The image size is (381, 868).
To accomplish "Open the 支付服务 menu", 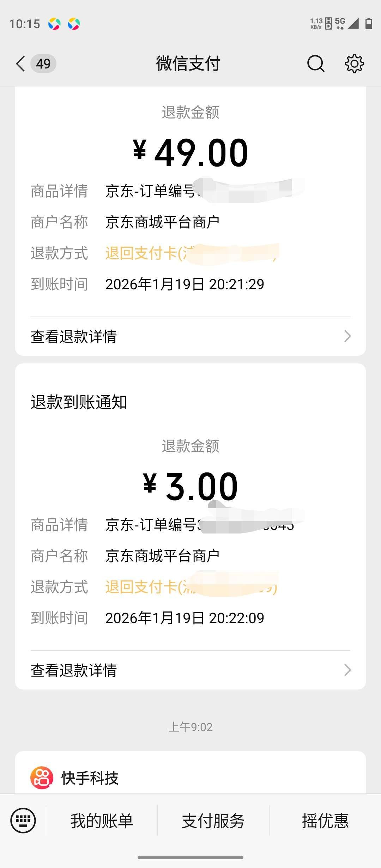I will [213, 821].
